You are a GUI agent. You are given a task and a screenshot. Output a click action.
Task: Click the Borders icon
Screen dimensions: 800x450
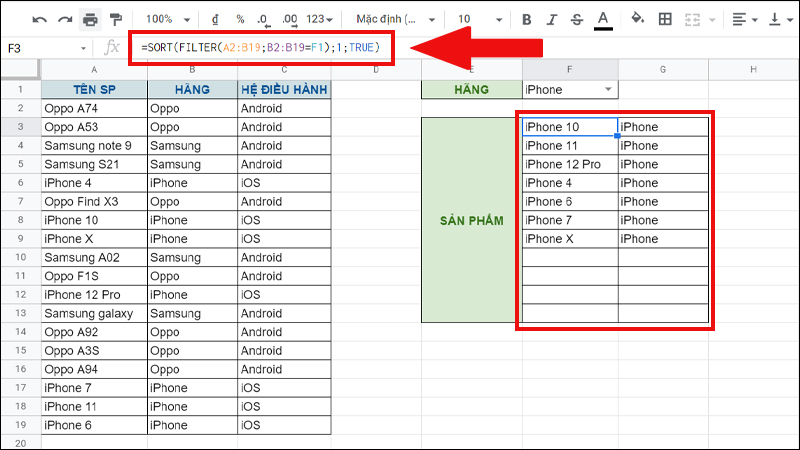665,19
